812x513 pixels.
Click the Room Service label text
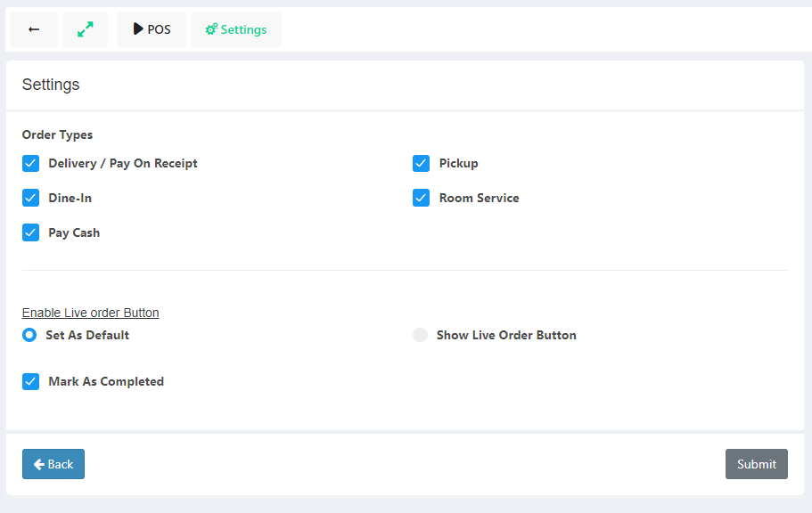click(479, 198)
